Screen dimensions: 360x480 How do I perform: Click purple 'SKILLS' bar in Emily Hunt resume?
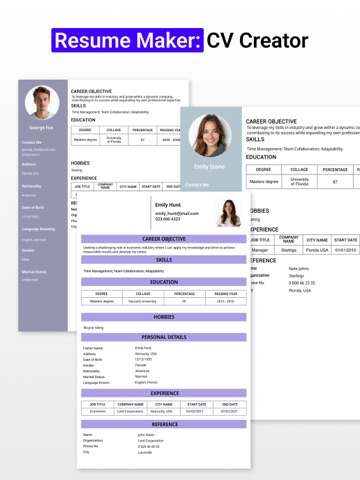pyautogui.click(x=164, y=260)
